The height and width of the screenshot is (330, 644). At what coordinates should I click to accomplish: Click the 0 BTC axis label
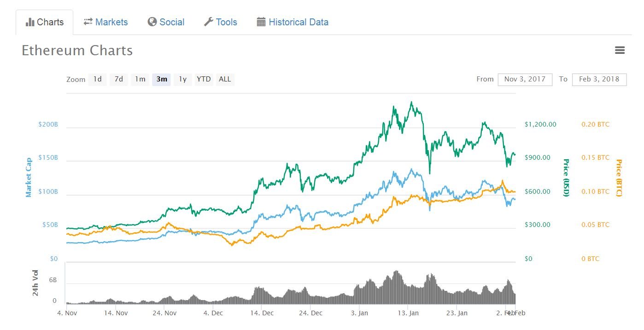click(590, 259)
